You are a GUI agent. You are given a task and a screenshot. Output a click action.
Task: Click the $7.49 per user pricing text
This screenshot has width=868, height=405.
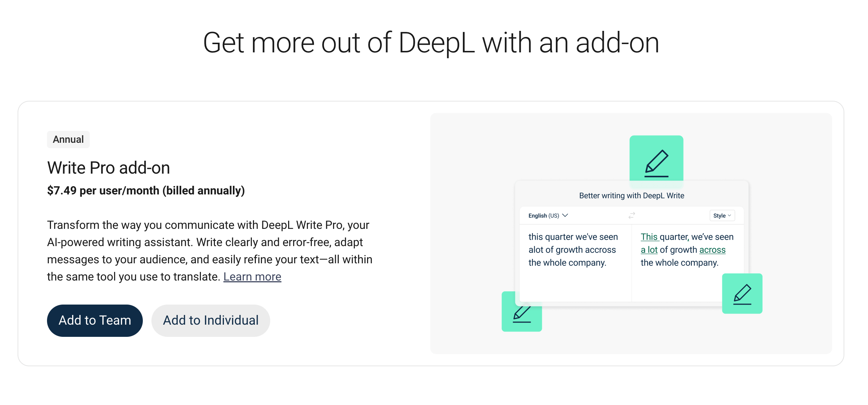click(146, 190)
